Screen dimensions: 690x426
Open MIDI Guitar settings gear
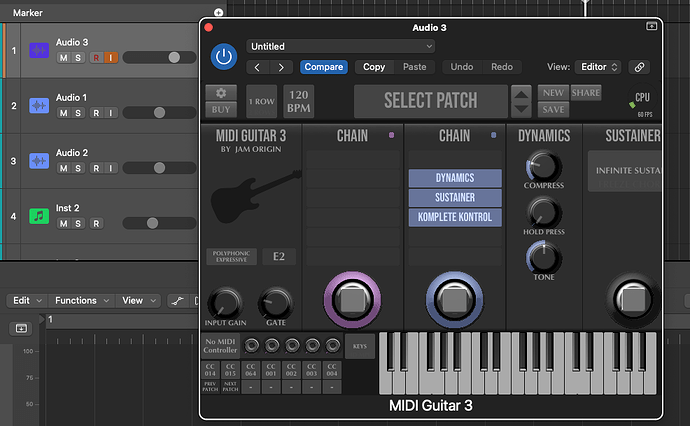(x=221, y=93)
